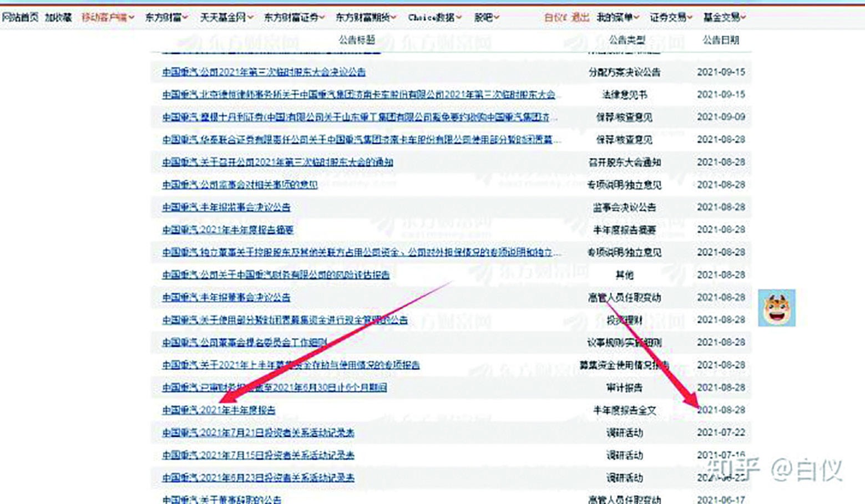865x504 pixels.
Task: Click the 公告日期 column header
Action: click(x=721, y=39)
